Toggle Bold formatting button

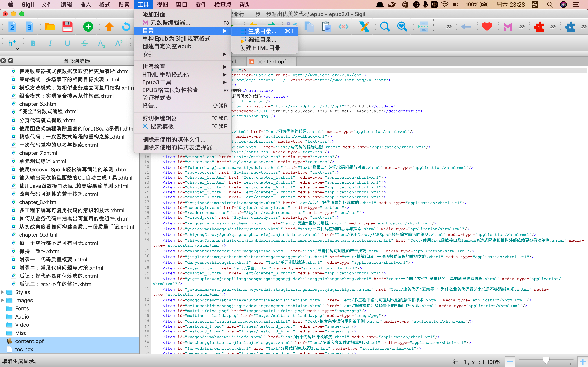pyautogui.click(x=33, y=43)
